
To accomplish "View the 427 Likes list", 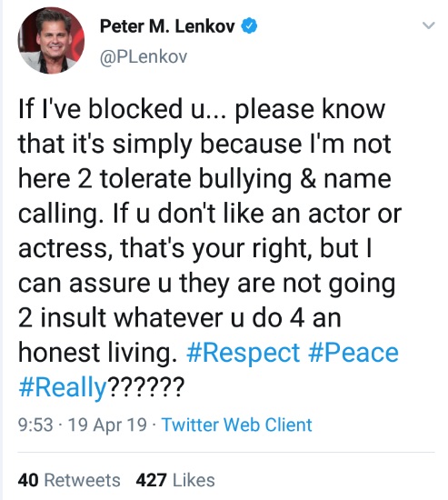I will pos(175,480).
